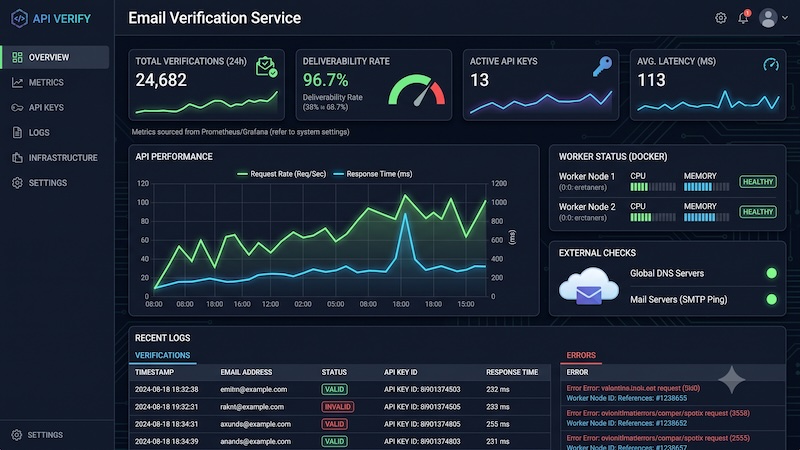
Task: Open settings gear in top header
Action: (720, 18)
